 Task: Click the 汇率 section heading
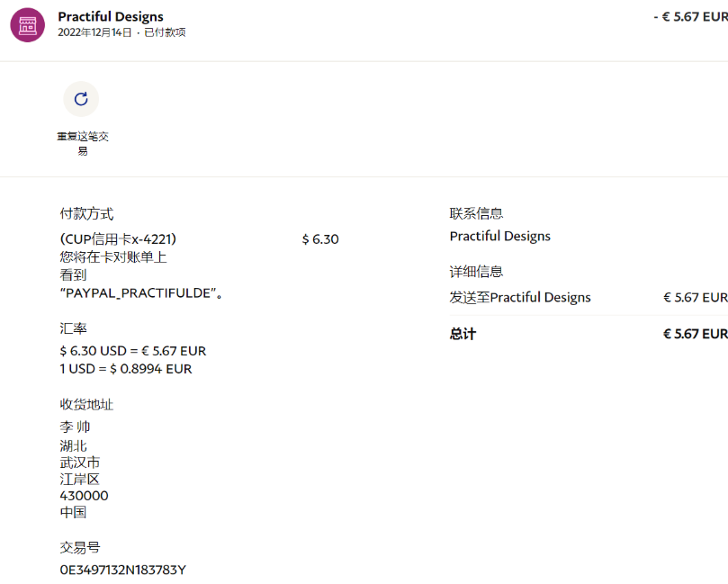[x=73, y=328]
